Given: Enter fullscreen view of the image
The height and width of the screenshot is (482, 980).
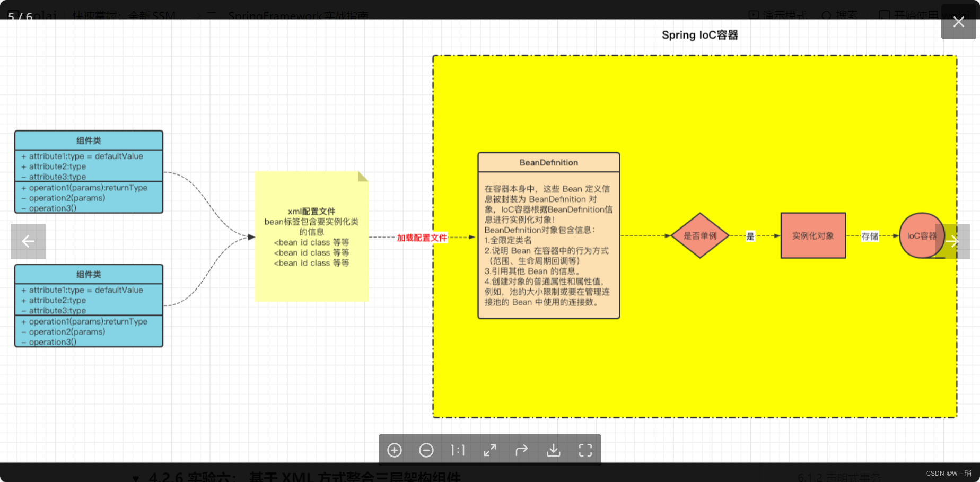Looking at the screenshot, I should pyautogui.click(x=585, y=450).
